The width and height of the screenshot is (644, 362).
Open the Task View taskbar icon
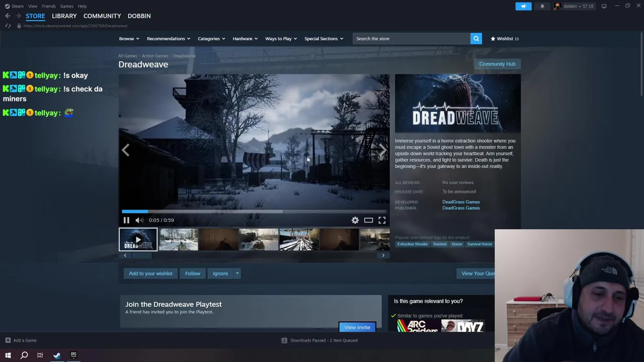(x=40, y=355)
